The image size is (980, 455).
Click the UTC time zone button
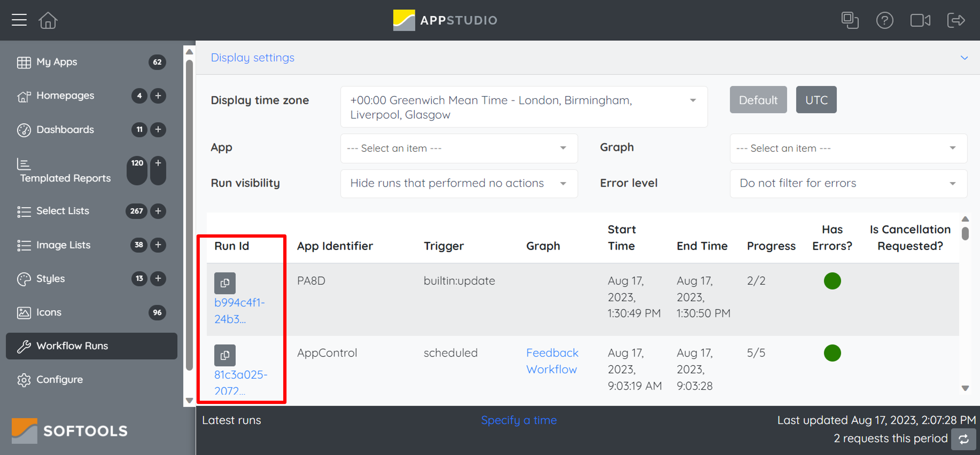tap(816, 99)
